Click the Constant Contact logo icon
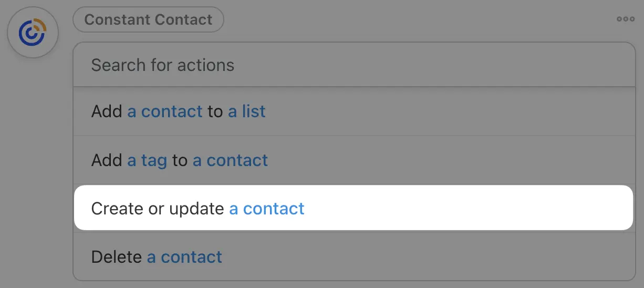The height and width of the screenshot is (288, 644). click(x=33, y=33)
